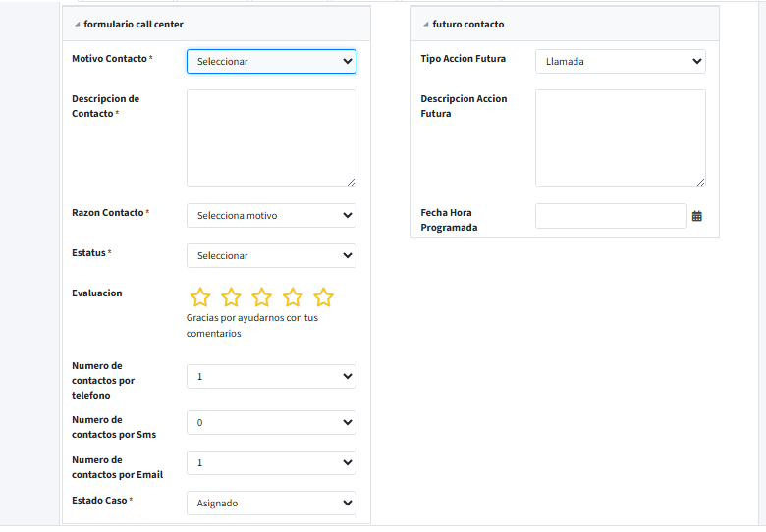Focus the Descripcion Accion Futura text area
This screenshot has width=766, height=532.
click(620, 137)
